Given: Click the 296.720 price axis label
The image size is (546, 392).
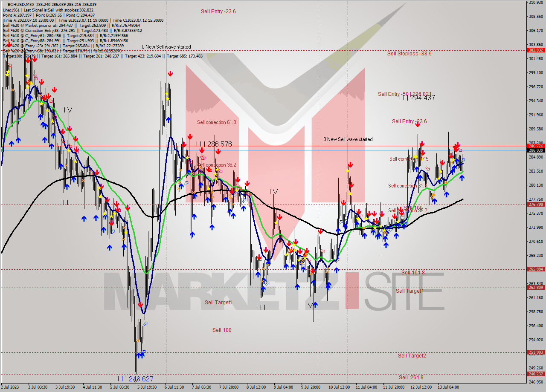Looking at the screenshot, I should (x=536, y=87).
